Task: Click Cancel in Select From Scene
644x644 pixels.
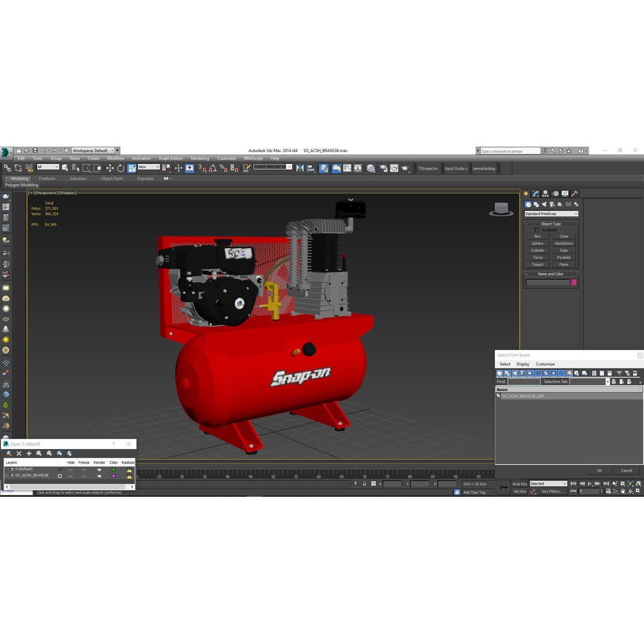Action: (626, 470)
